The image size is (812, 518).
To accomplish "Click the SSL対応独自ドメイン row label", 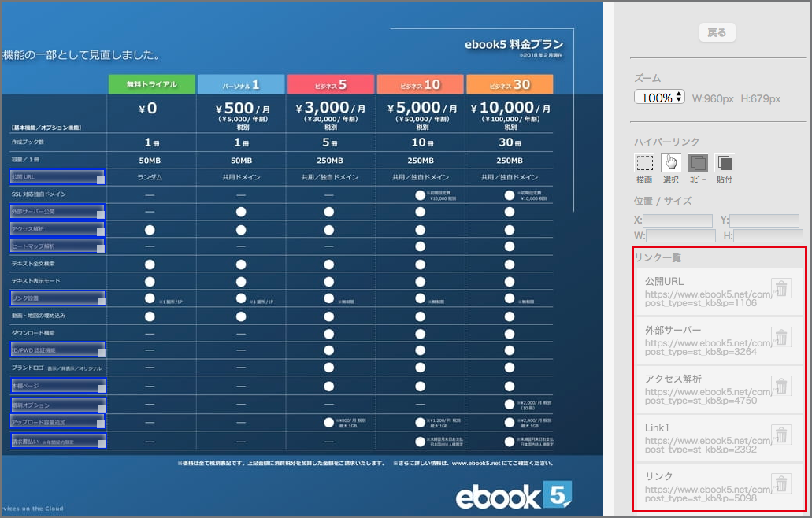I will (39, 194).
